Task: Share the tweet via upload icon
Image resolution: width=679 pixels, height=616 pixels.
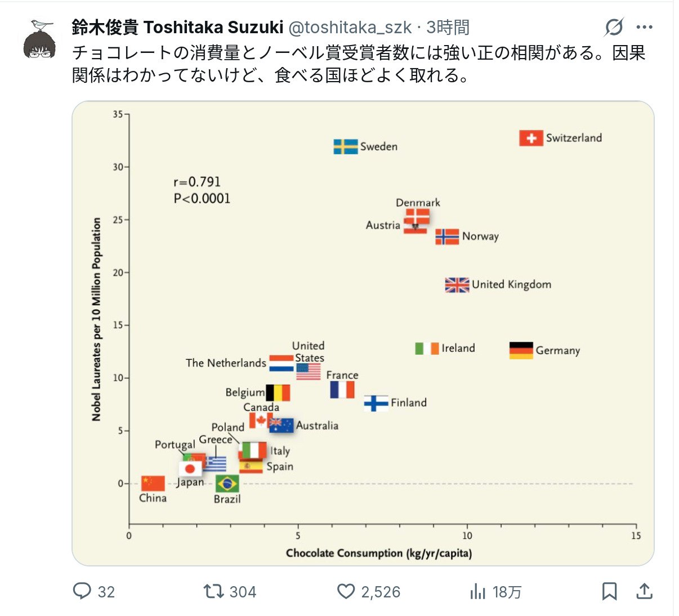Action: (644, 591)
